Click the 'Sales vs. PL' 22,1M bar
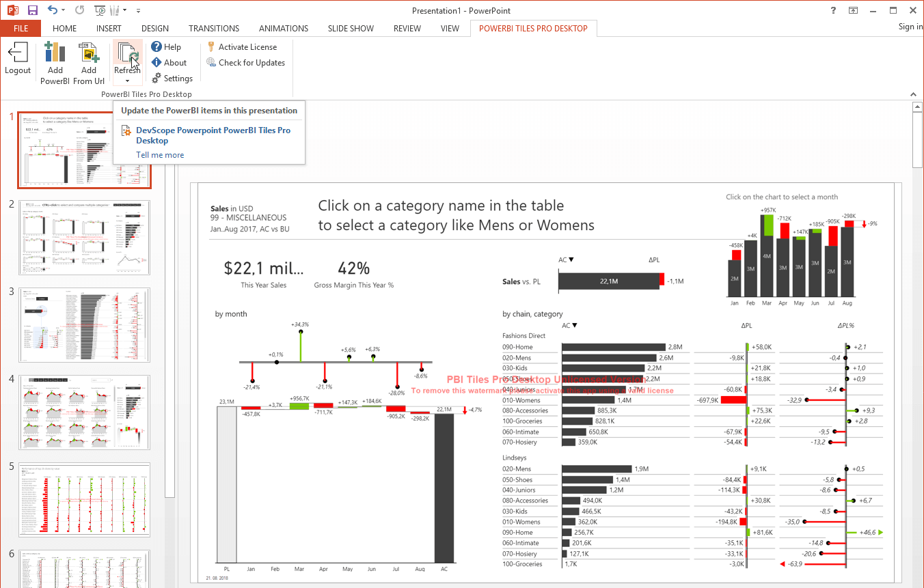The image size is (924, 588). (x=609, y=281)
